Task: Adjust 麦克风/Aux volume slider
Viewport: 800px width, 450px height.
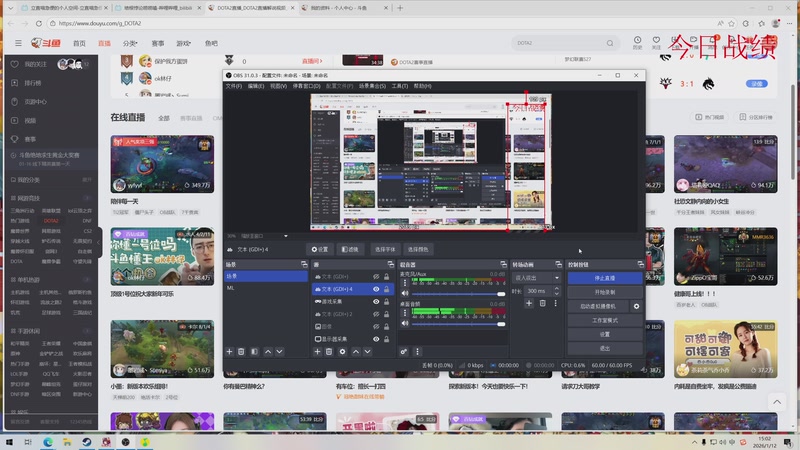Action: pyautogui.click(x=458, y=294)
